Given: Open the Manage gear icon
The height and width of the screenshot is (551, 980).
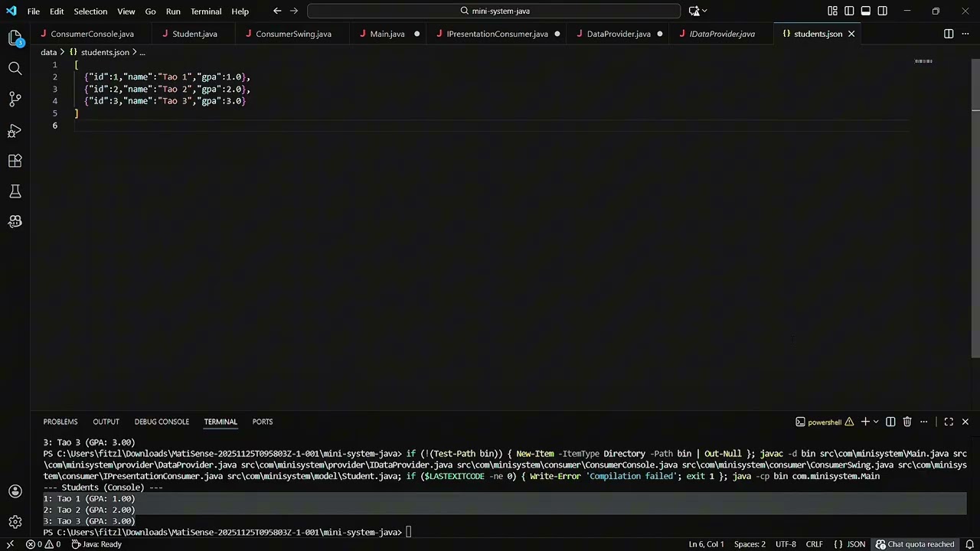Looking at the screenshot, I should pos(15,522).
